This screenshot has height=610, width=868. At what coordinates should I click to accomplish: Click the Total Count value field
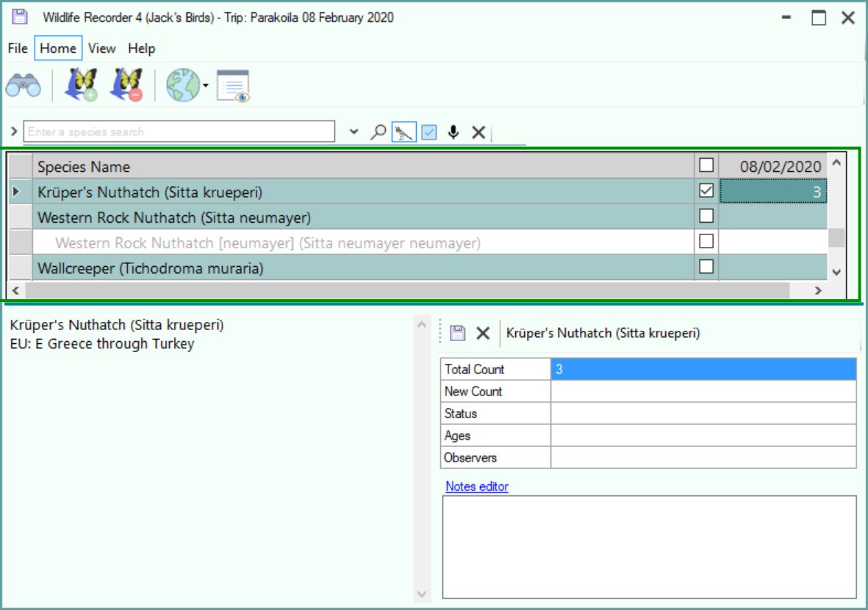pos(703,369)
